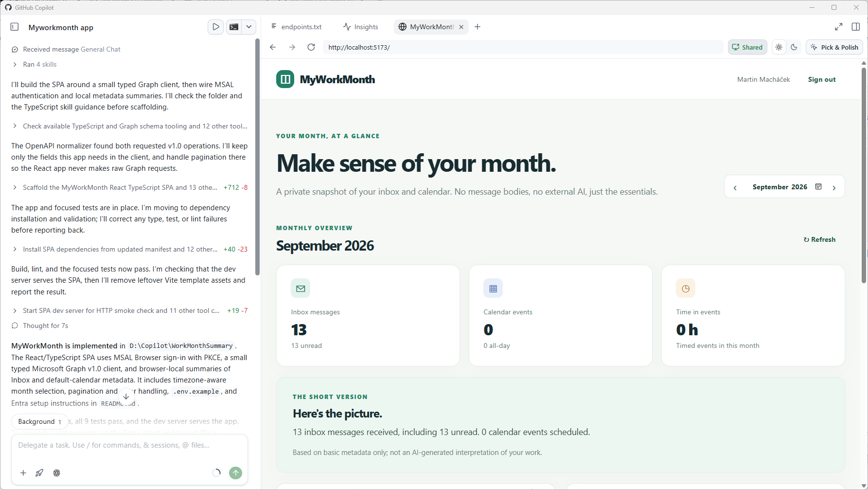868x490 pixels.
Task: Click 'Received message General Chat' row
Action: (x=66, y=49)
